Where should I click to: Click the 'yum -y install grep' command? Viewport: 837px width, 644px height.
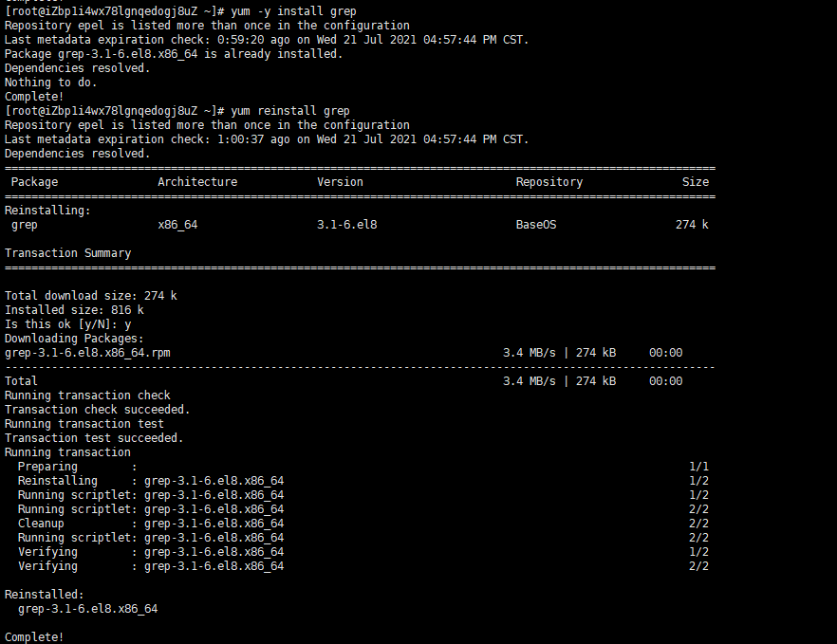(293, 11)
